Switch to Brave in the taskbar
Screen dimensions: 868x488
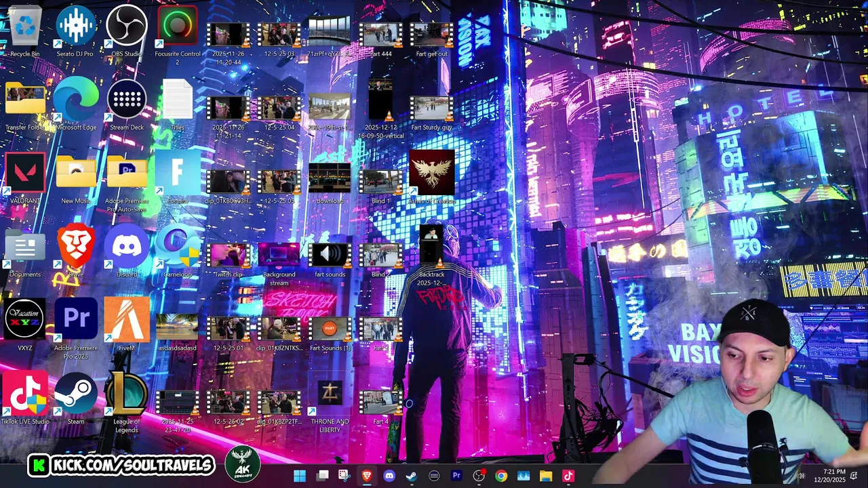(367, 476)
